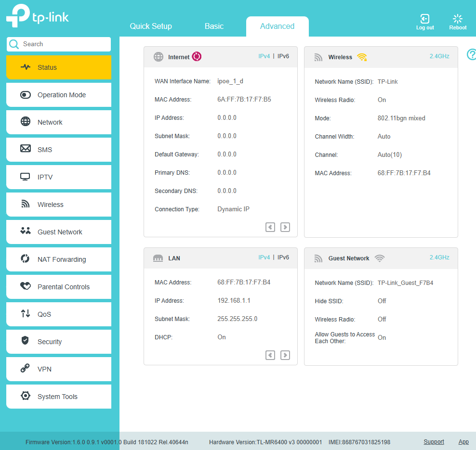The width and height of the screenshot is (476, 450).
Task: Open the help question mark icon
Action: coord(472,54)
